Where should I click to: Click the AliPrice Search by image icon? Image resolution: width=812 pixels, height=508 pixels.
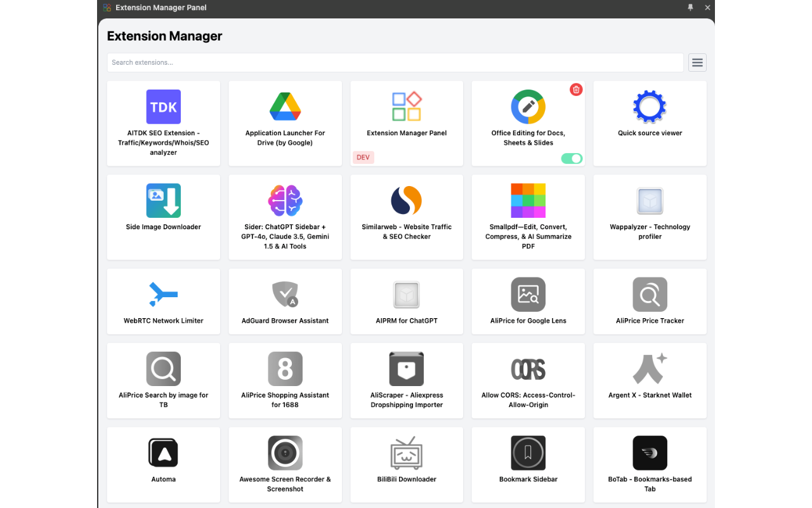point(164,369)
